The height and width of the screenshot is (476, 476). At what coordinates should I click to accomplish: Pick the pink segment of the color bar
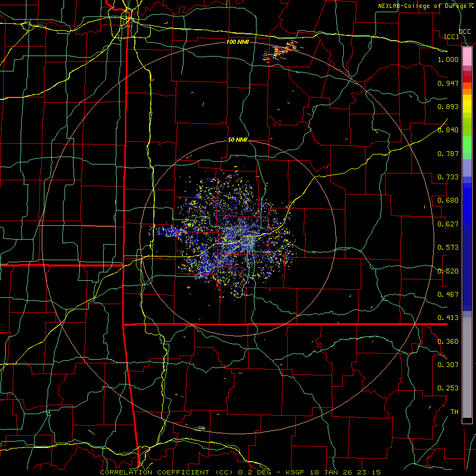click(x=467, y=57)
